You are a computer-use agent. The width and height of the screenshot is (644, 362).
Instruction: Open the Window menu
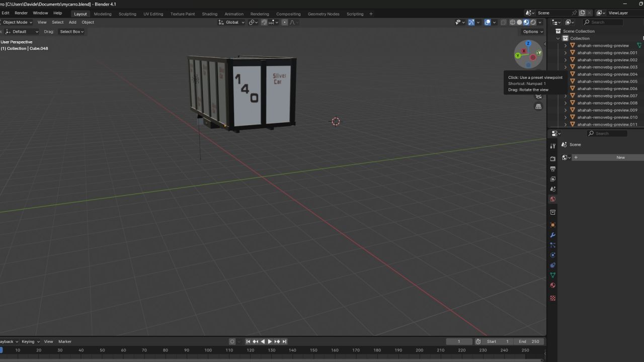pos(40,13)
